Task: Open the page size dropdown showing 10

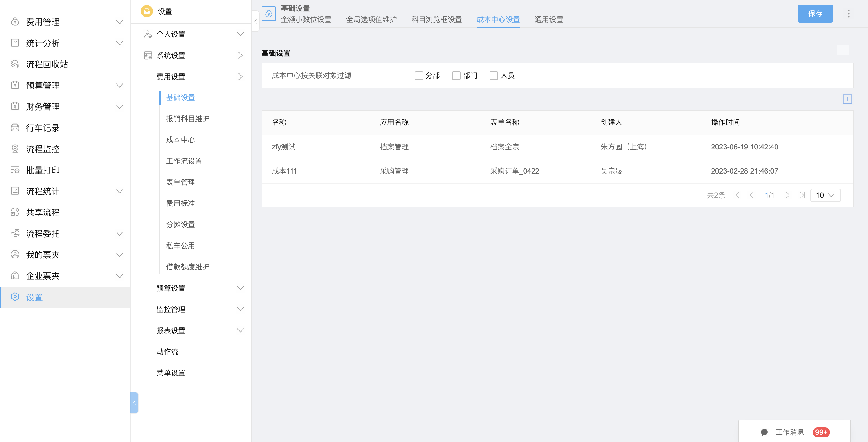Action: pos(825,195)
